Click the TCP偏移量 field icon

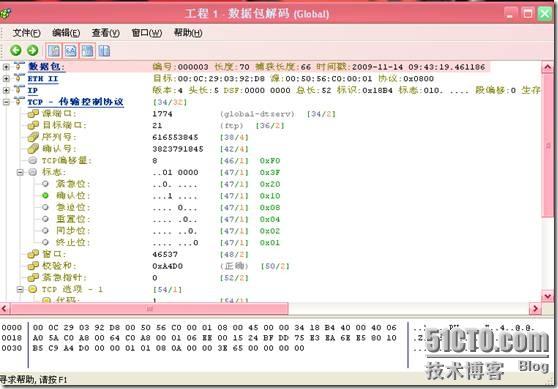pyautogui.click(x=33, y=161)
